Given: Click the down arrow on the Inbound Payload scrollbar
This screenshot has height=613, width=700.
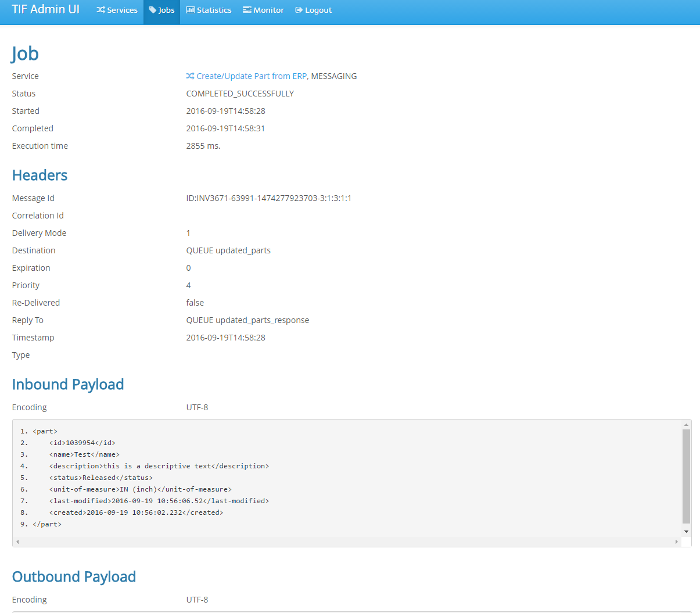Looking at the screenshot, I should [687, 532].
